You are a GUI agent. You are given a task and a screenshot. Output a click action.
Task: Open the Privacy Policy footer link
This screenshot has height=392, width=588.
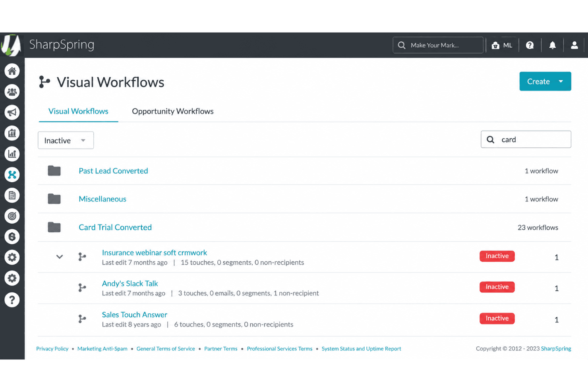[x=52, y=349]
